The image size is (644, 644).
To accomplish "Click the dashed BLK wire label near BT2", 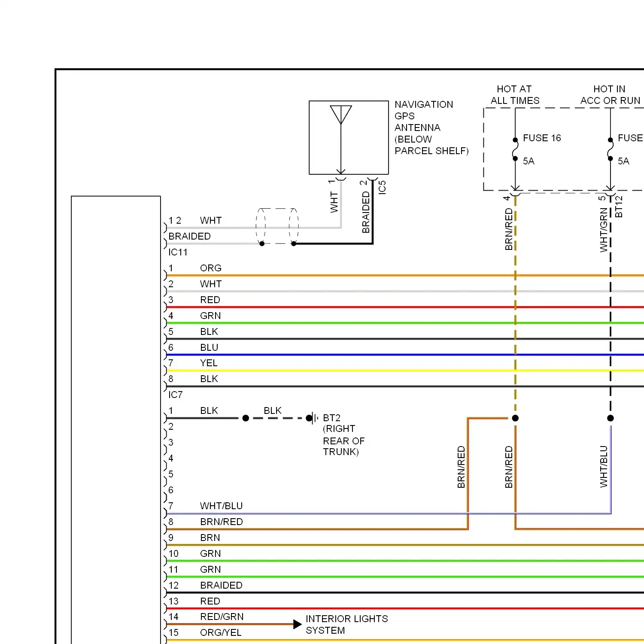I will click(273, 410).
